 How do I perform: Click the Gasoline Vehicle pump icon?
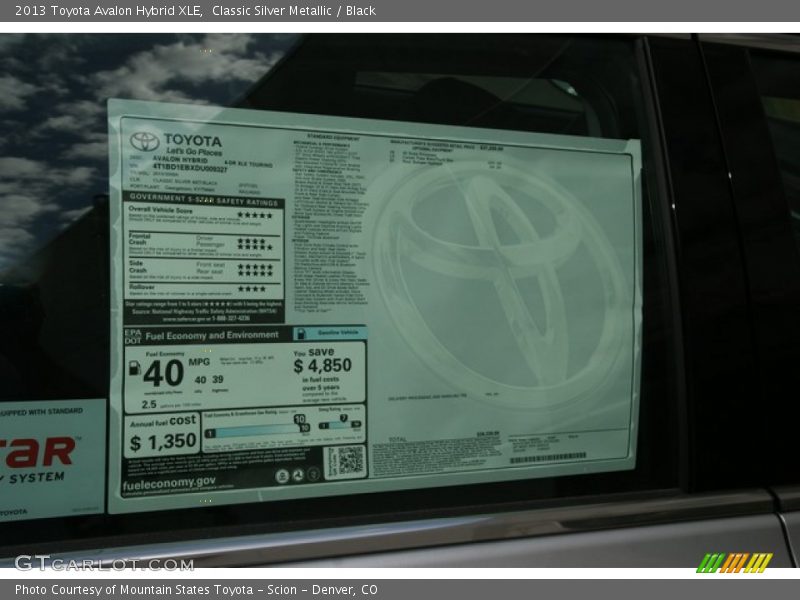pyautogui.click(x=301, y=333)
